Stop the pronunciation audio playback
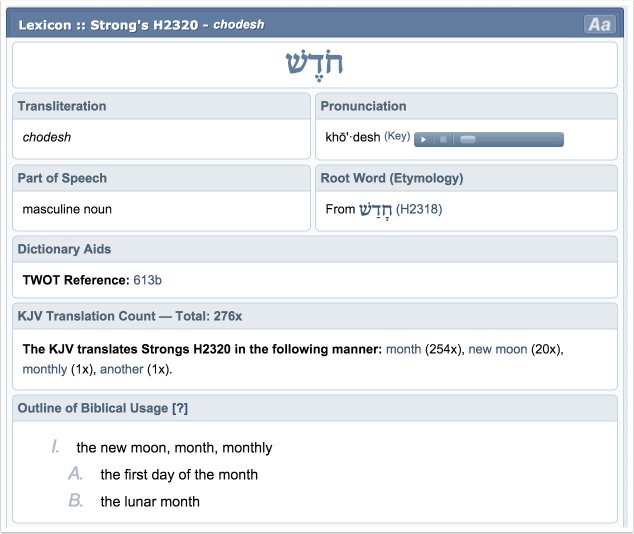This screenshot has width=634, height=534. (x=441, y=139)
